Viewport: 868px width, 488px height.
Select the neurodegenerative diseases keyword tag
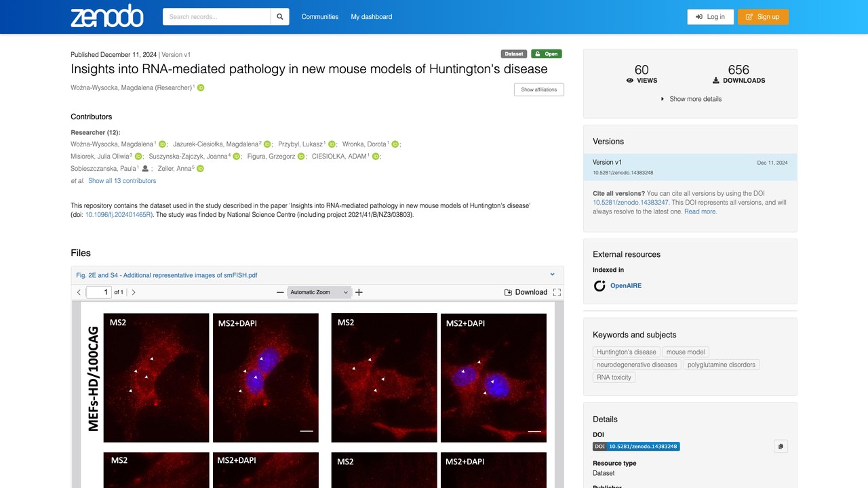pyautogui.click(x=637, y=365)
